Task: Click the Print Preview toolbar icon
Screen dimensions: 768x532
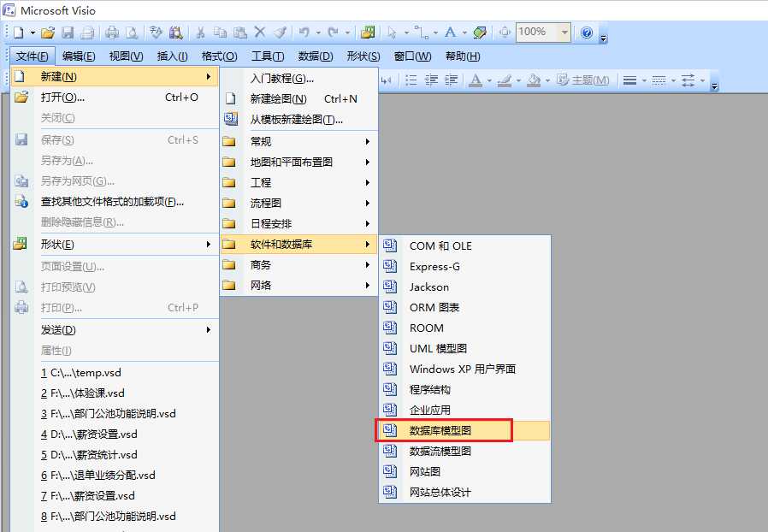Action: click(132, 33)
